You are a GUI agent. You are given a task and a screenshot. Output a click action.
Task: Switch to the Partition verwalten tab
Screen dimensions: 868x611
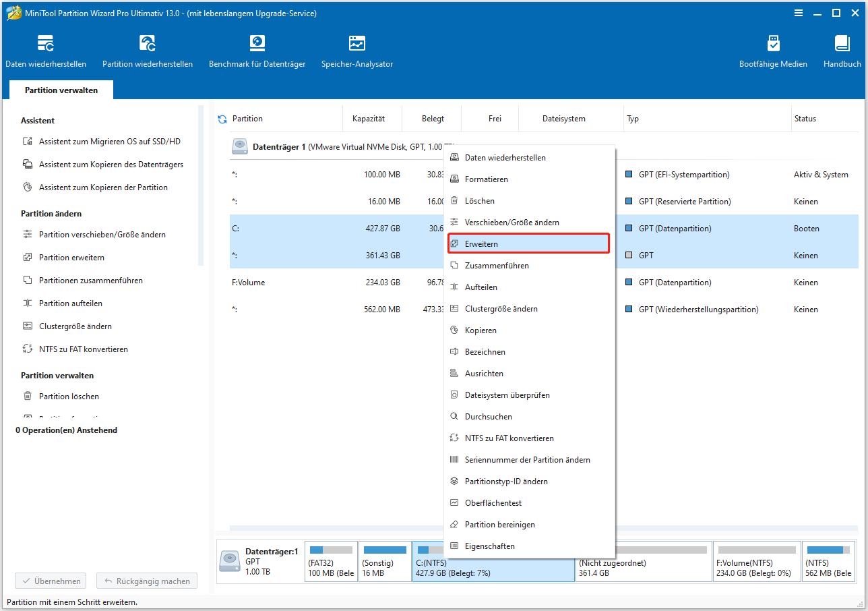click(x=61, y=89)
